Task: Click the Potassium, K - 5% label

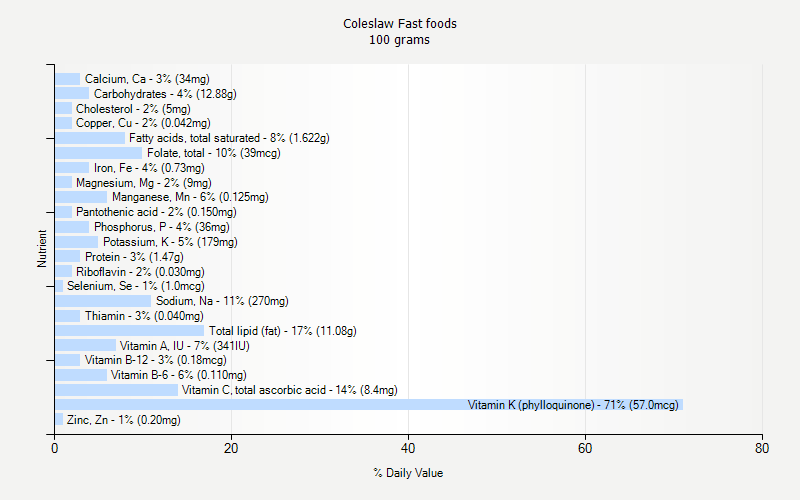Action: pos(170,242)
